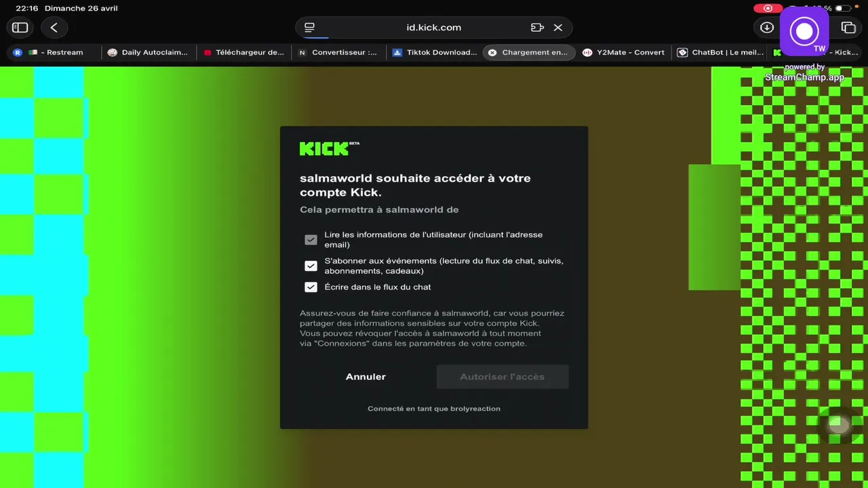Click the heading salmaworld souhaite accéder à votre compte

click(415, 185)
